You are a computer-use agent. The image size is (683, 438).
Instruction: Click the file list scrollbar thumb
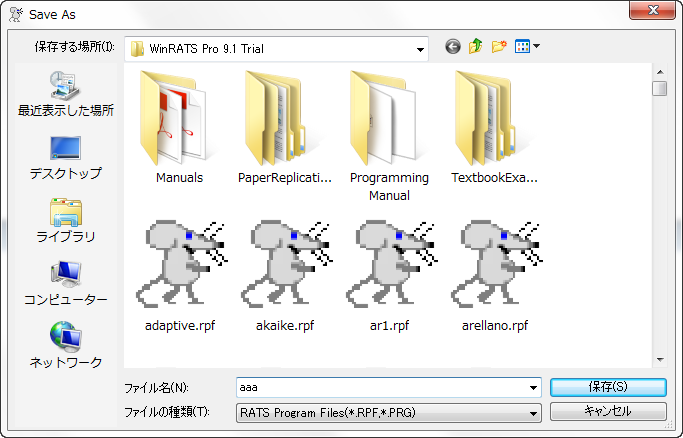(x=660, y=88)
